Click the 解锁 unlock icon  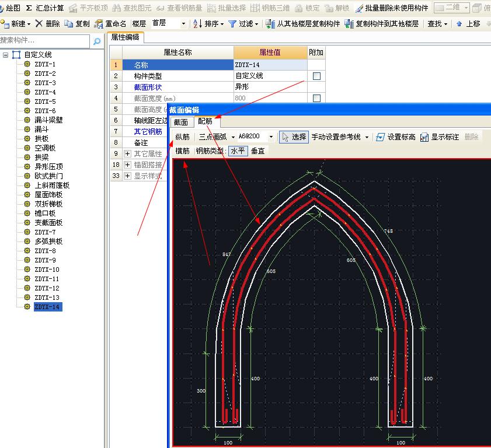(329, 8)
